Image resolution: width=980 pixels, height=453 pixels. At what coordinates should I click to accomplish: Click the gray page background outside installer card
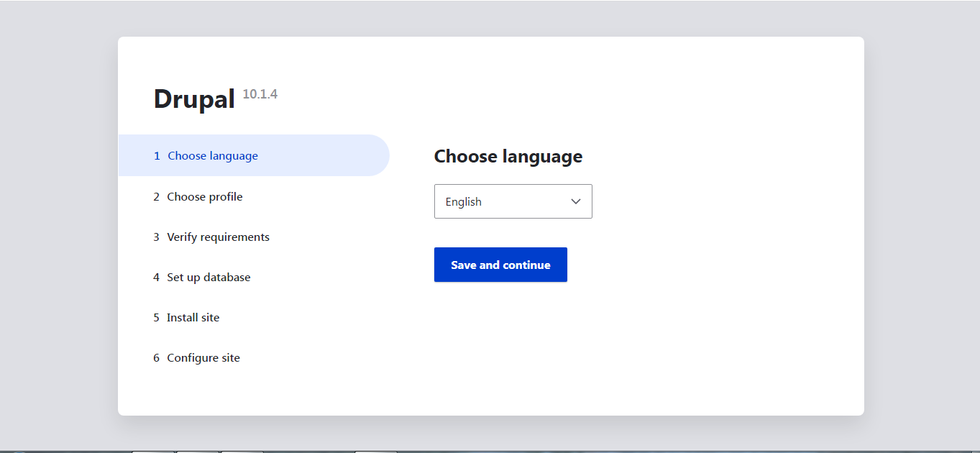[x=58, y=216]
